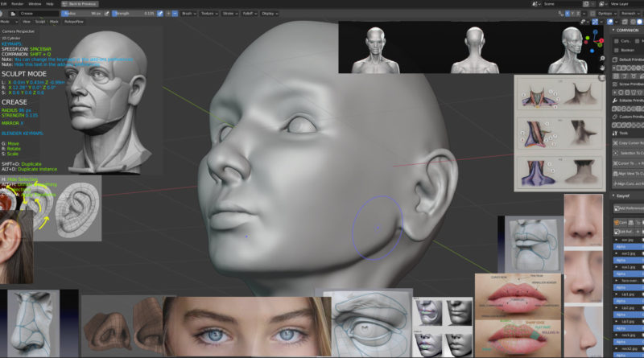
Task: Click the Cam button in Easyref panel
Action: (620, 223)
